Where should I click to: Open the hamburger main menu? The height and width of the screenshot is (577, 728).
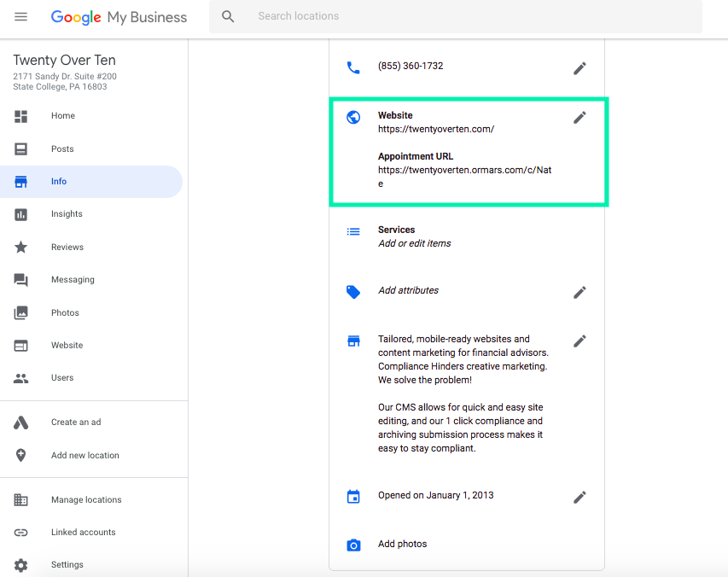pyautogui.click(x=21, y=17)
